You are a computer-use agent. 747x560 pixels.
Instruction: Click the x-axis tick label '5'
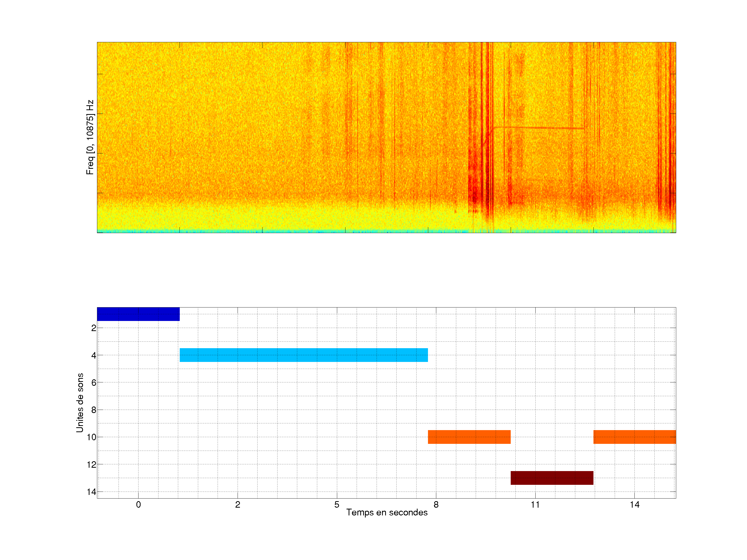pyautogui.click(x=337, y=505)
